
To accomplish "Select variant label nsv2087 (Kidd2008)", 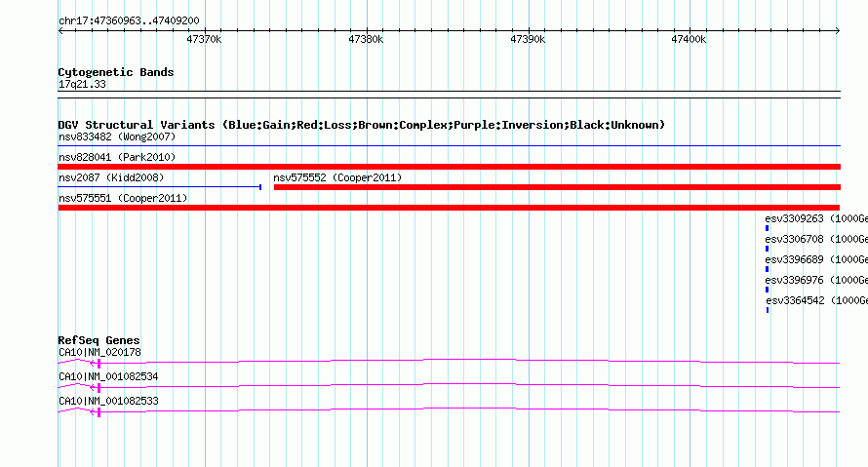I will point(111,177).
